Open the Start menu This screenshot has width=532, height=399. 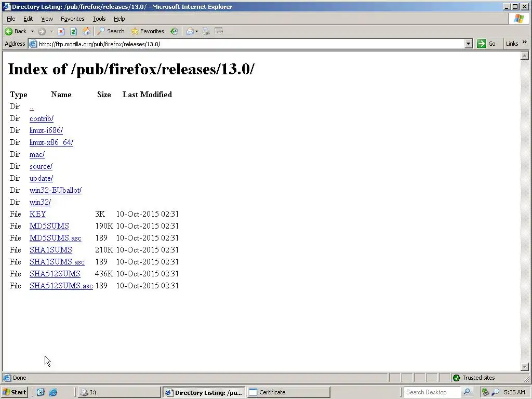coord(14,392)
